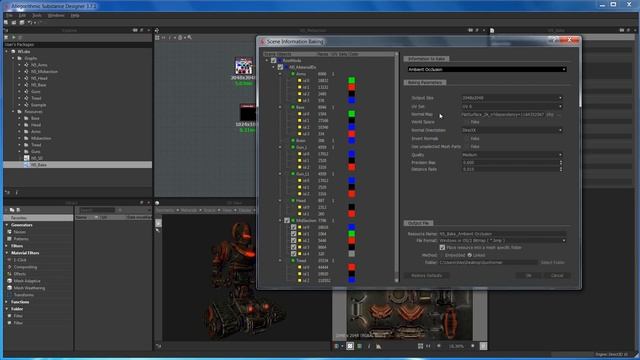The width and height of the screenshot is (640, 360).
Task: Open the Output Size dropdown
Action: click(512, 98)
